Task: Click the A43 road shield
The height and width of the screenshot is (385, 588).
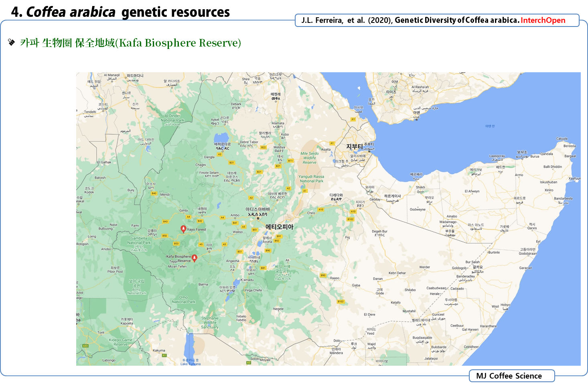Action: [85, 346]
